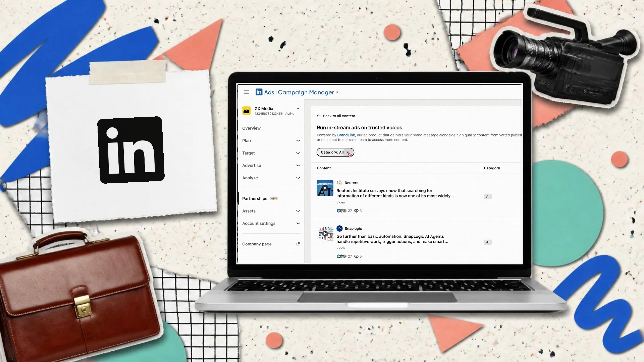Image resolution: width=644 pixels, height=362 pixels.
Task: Click the Snaplogic publisher name
Action: [353, 229]
